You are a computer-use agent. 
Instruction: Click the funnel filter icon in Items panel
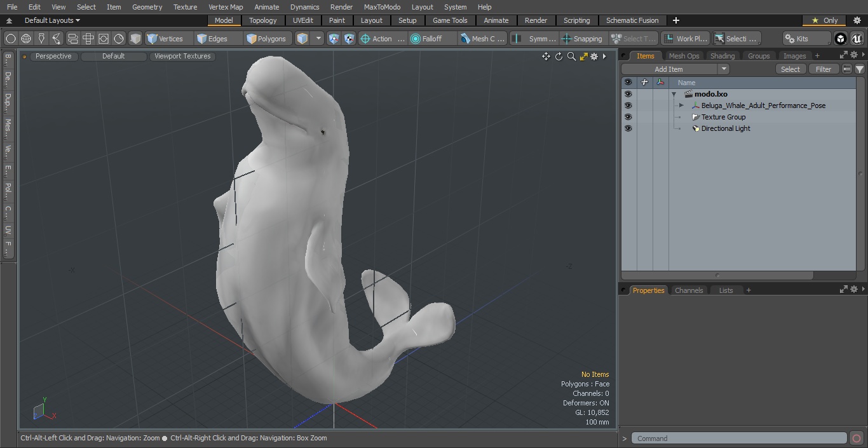click(x=860, y=69)
